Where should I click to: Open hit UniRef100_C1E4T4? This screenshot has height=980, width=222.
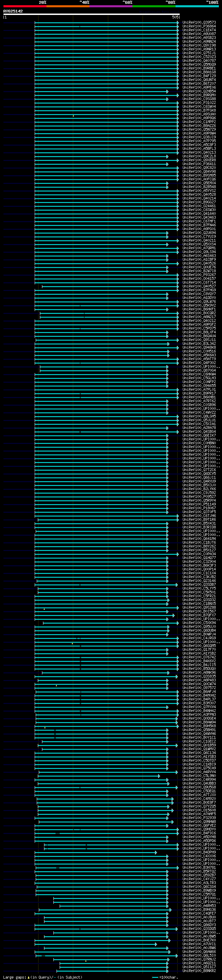click(199, 30)
